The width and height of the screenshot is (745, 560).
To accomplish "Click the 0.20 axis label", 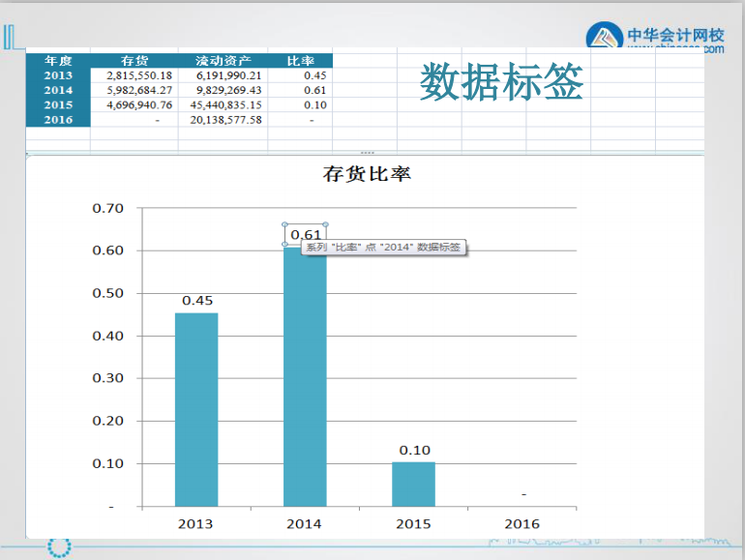I will click(107, 421).
